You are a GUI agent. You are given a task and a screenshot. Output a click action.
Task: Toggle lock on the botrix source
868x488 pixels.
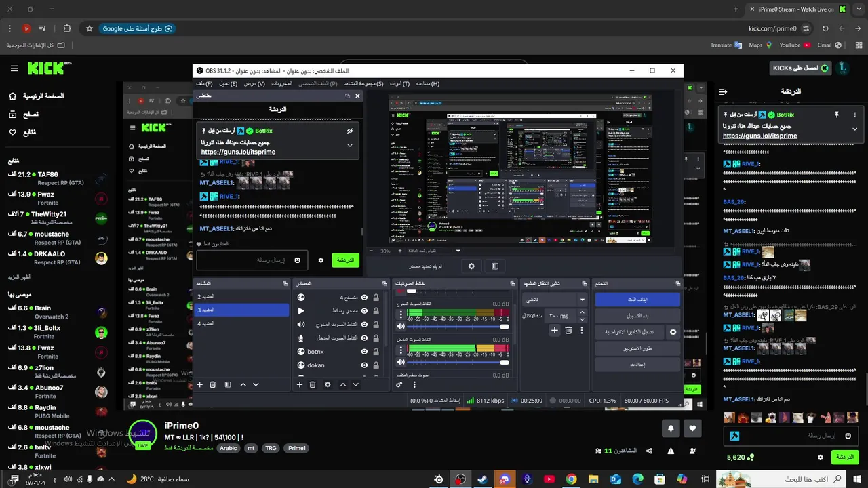click(x=376, y=351)
